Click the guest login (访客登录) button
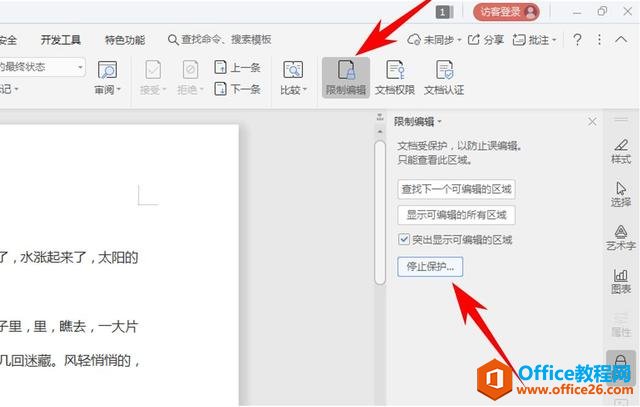640x407 pixels. tap(506, 12)
